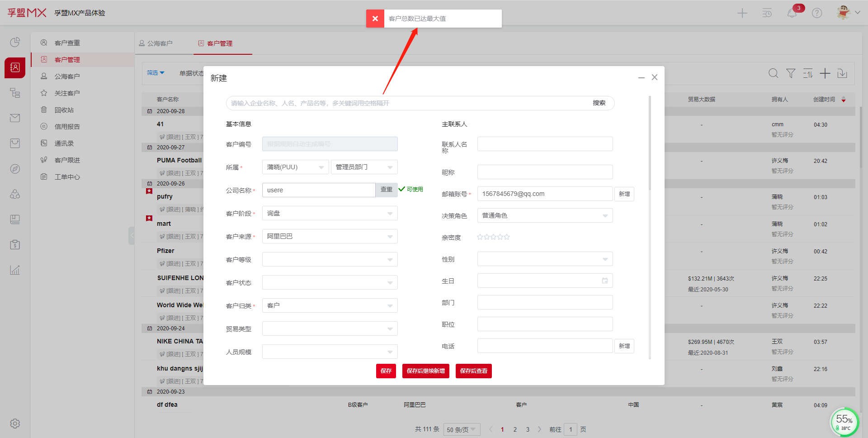Click the birthday calendar icon
868x438 pixels.
[x=605, y=281]
